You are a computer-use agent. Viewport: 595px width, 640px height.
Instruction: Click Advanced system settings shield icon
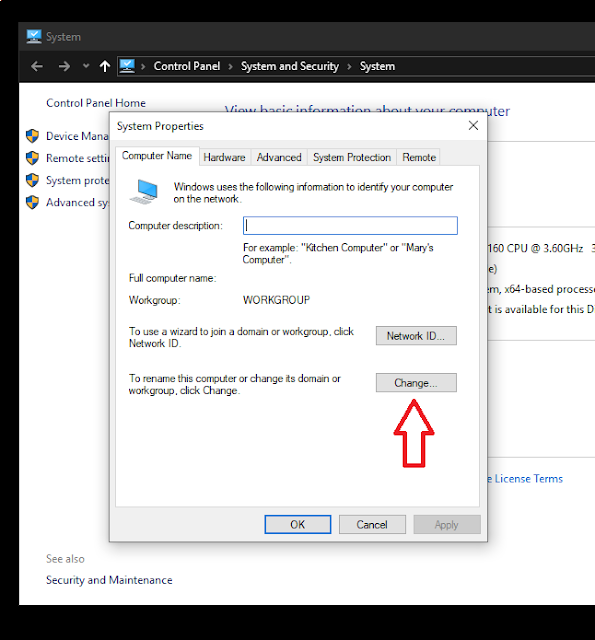(x=32, y=202)
